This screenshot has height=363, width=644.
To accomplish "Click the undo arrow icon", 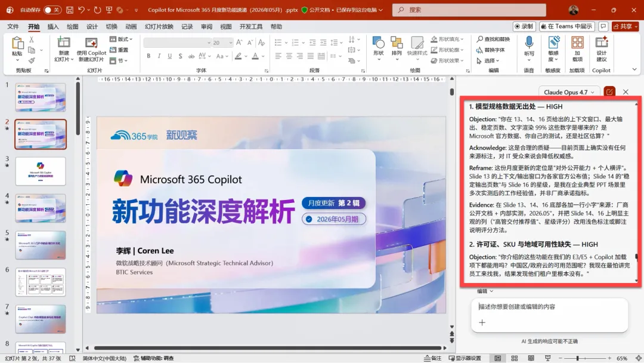I will click(81, 10).
